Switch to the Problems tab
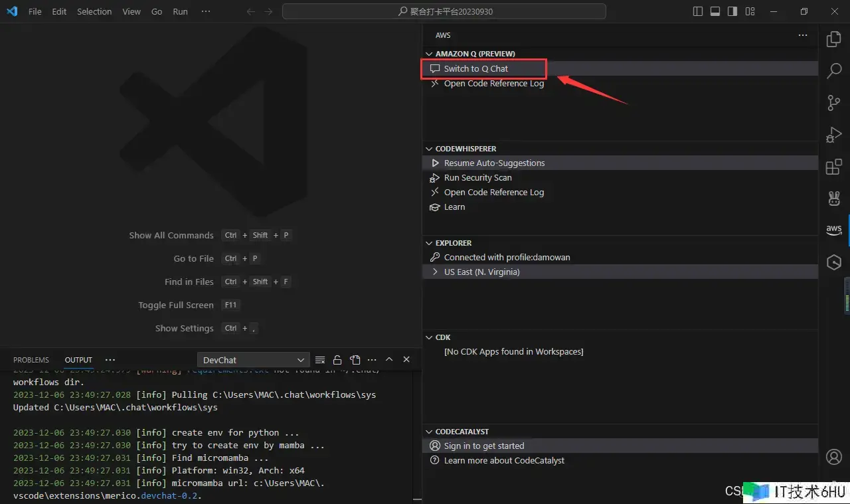The image size is (850, 504). coord(31,360)
